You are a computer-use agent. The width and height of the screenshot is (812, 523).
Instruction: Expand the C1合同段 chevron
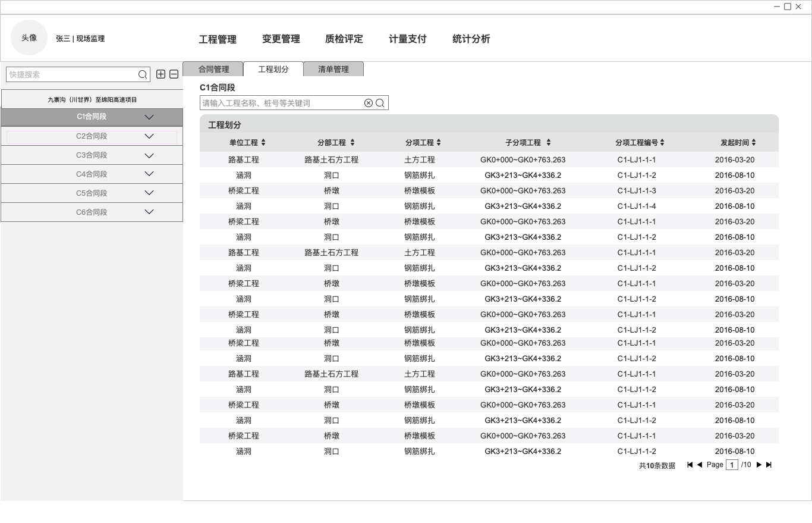pyautogui.click(x=149, y=117)
